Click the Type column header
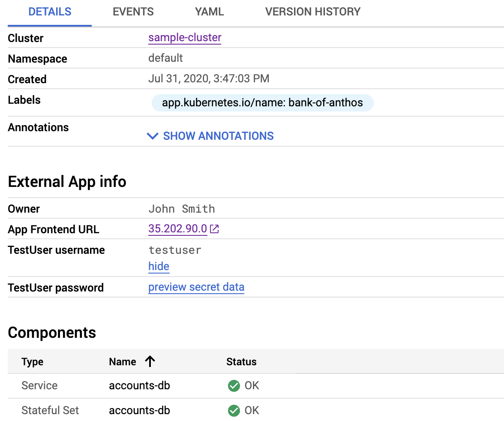 pyautogui.click(x=32, y=361)
